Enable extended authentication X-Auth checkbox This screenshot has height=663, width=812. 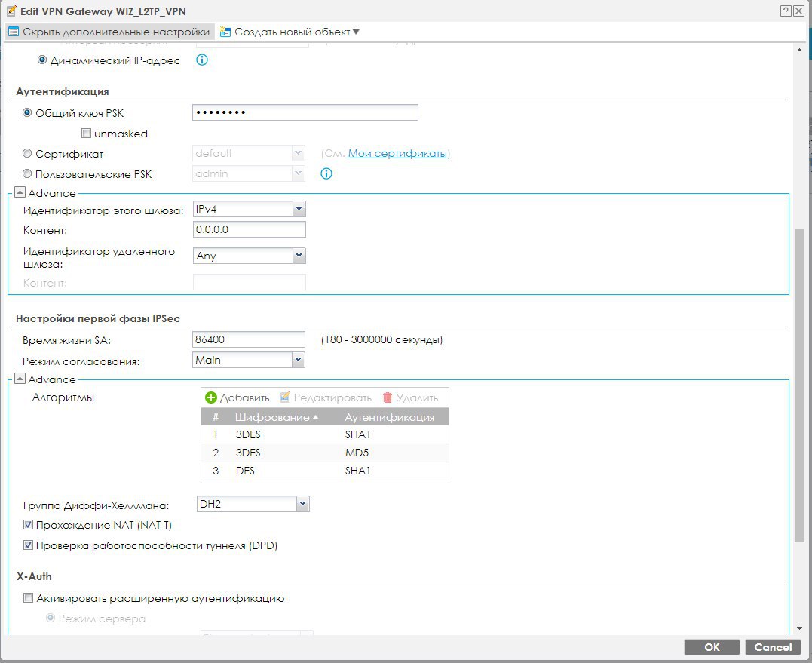tap(29, 597)
